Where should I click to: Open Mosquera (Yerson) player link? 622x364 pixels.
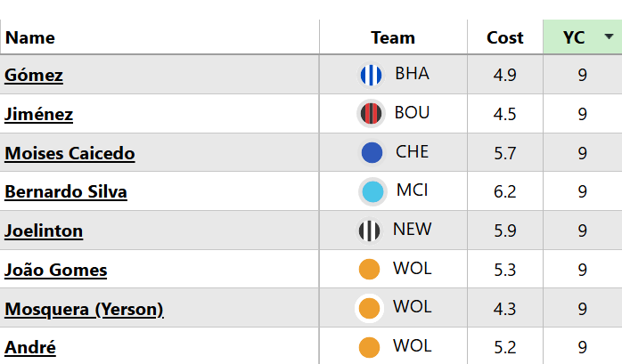pos(84,309)
